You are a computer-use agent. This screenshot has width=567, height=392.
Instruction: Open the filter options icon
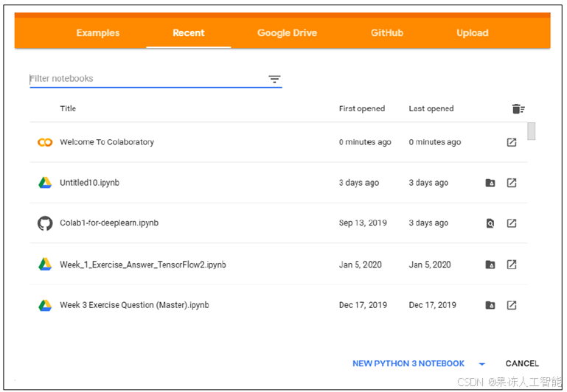pyautogui.click(x=274, y=79)
